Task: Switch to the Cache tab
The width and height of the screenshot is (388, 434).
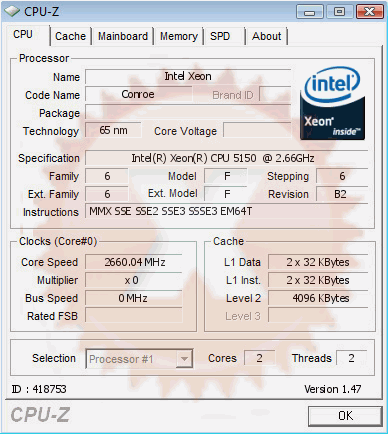Action: [x=70, y=36]
